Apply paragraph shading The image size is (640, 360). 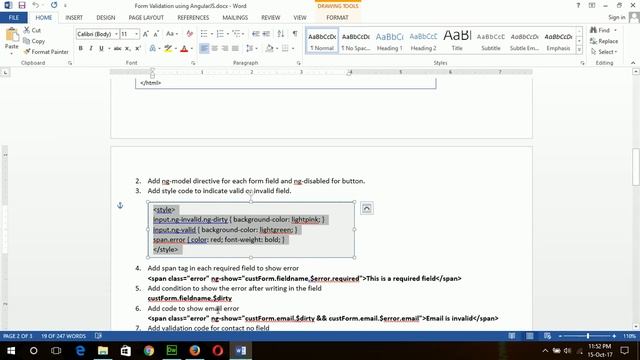(x=269, y=49)
